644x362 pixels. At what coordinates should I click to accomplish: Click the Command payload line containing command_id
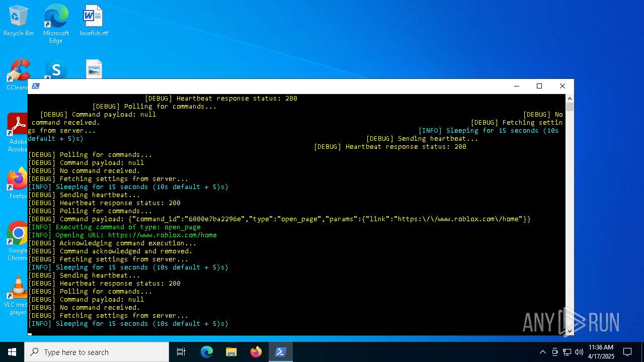[x=279, y=219]
